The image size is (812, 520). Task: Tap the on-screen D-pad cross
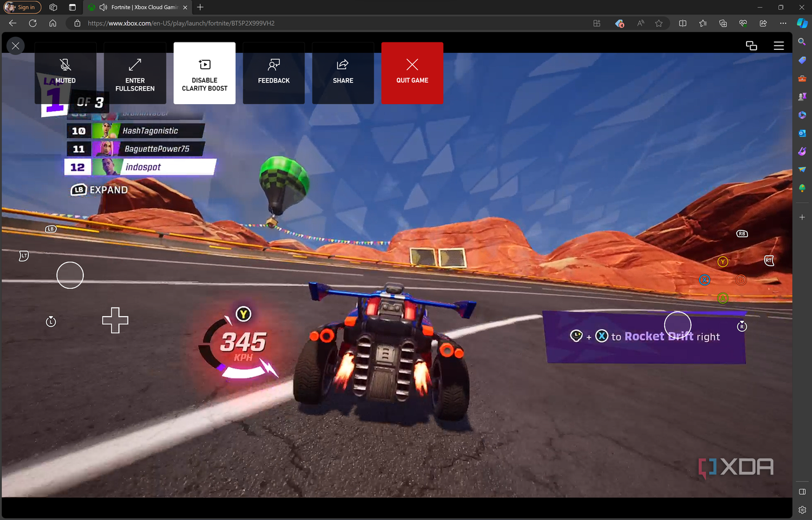coord(115,320)
